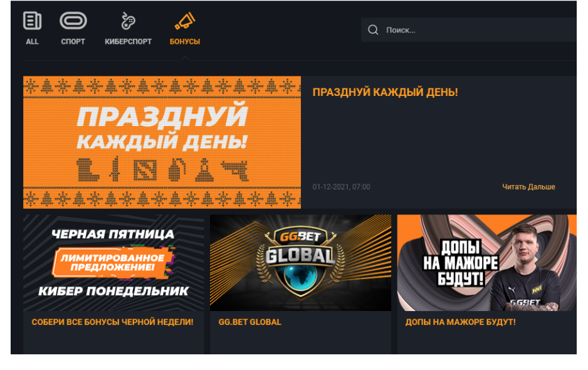Click the Спорт stadium icon
588x370 pixels.
[x=73, y=21]
